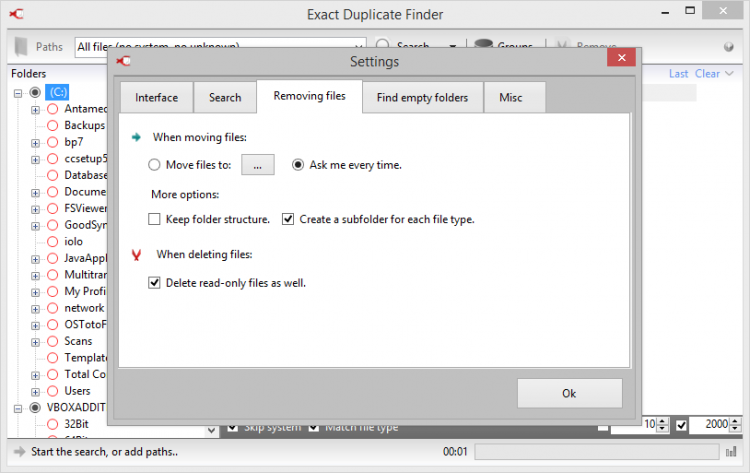Select the Backups folder circle
This screenshot has width=750, height=473.
click(x=53, y=125)
